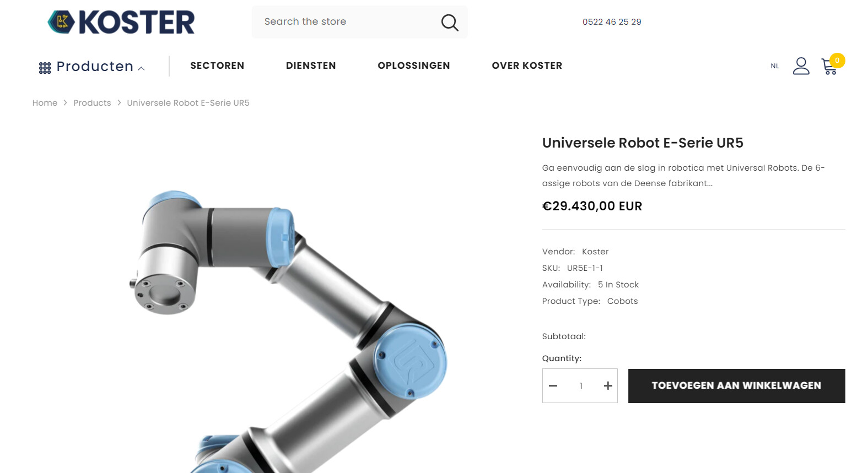
Task: Go to Home breadcrumb link
Action: 45,103
